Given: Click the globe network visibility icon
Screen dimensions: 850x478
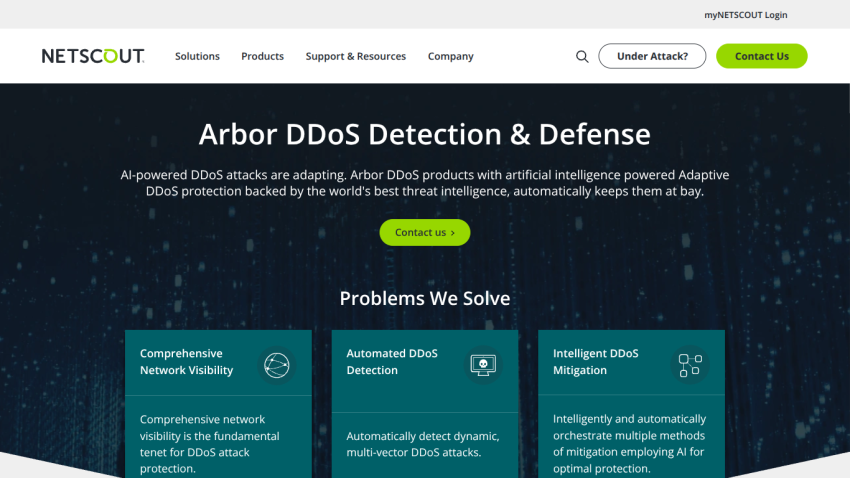Looking at the screenshot, I should 276,365.
